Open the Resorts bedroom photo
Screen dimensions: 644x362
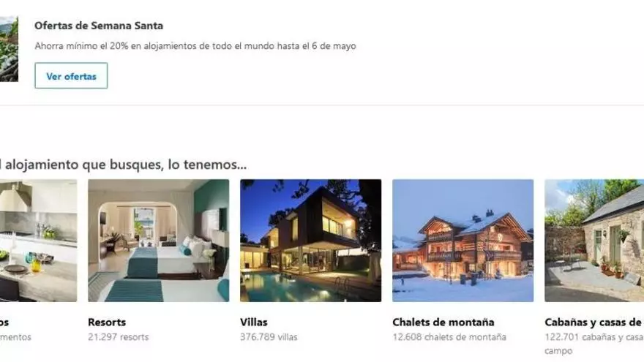159,241
